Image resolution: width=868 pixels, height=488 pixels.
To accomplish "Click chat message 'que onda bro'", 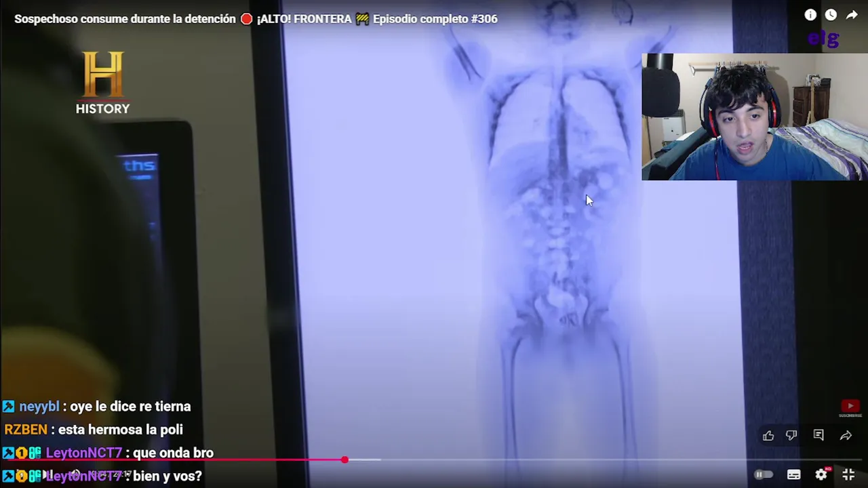I will (x=174, y=453).
